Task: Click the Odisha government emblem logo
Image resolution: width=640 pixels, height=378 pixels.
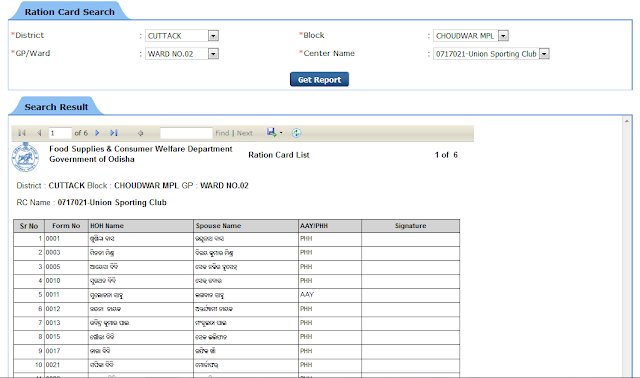Action: pyautogui.click(x=25, y=157)
